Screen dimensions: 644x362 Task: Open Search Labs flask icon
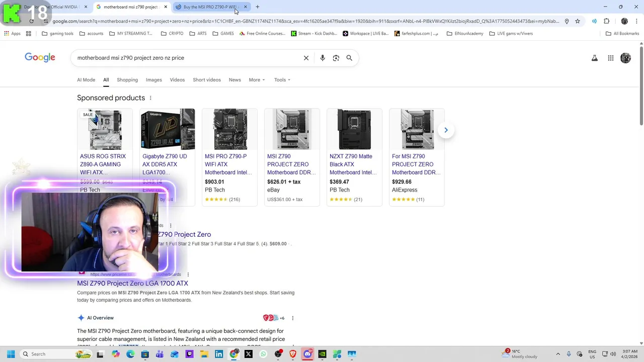tap(595, 58)
